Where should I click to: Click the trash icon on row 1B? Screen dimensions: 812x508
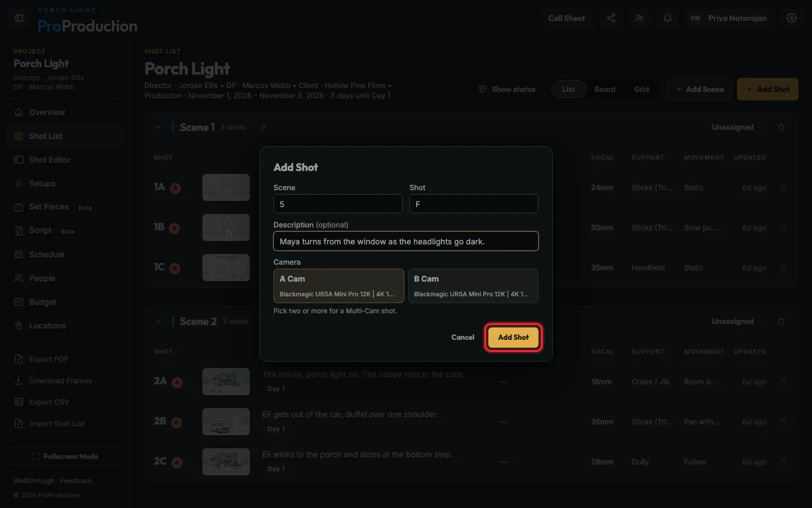(x=783, y=227)
